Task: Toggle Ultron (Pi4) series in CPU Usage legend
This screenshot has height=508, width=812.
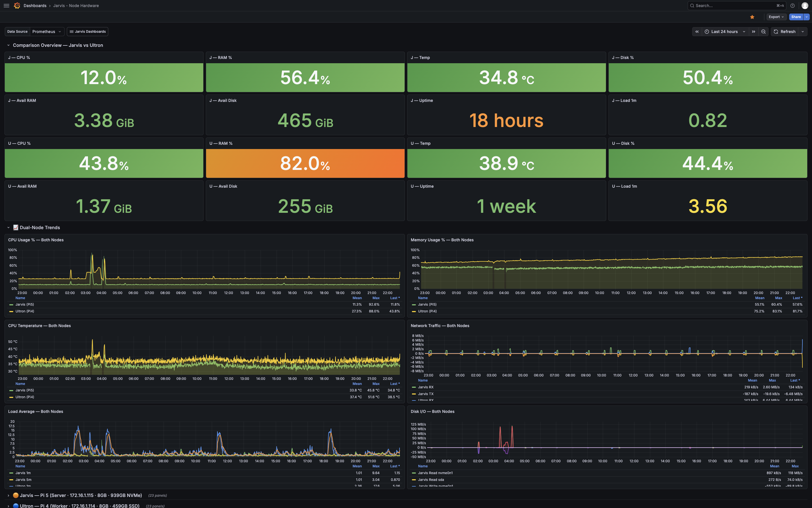Action: coord(25,311)
